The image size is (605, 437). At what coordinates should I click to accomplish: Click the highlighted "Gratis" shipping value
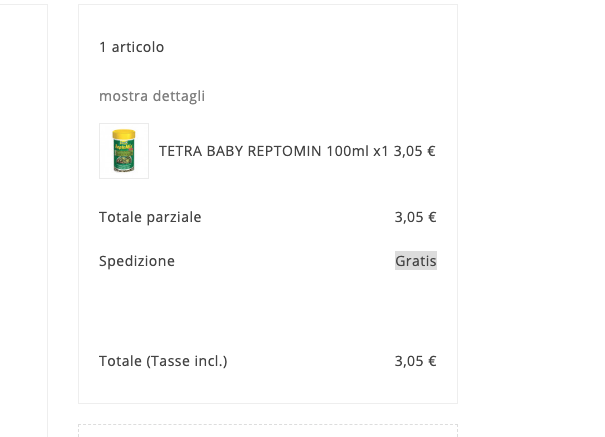coord(415,261)
